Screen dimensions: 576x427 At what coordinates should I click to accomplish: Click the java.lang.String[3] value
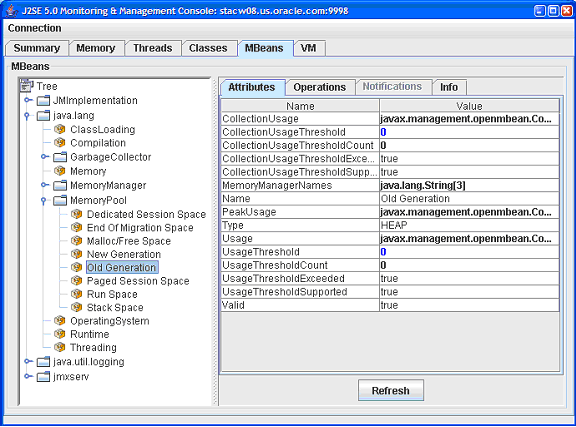469,185
